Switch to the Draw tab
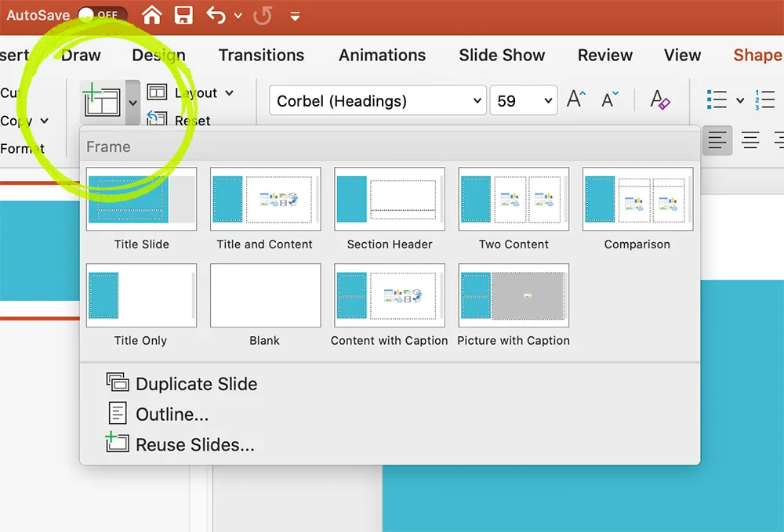This screenshot has height=532, width=784. pyautogui.click(x=81, y=55)
